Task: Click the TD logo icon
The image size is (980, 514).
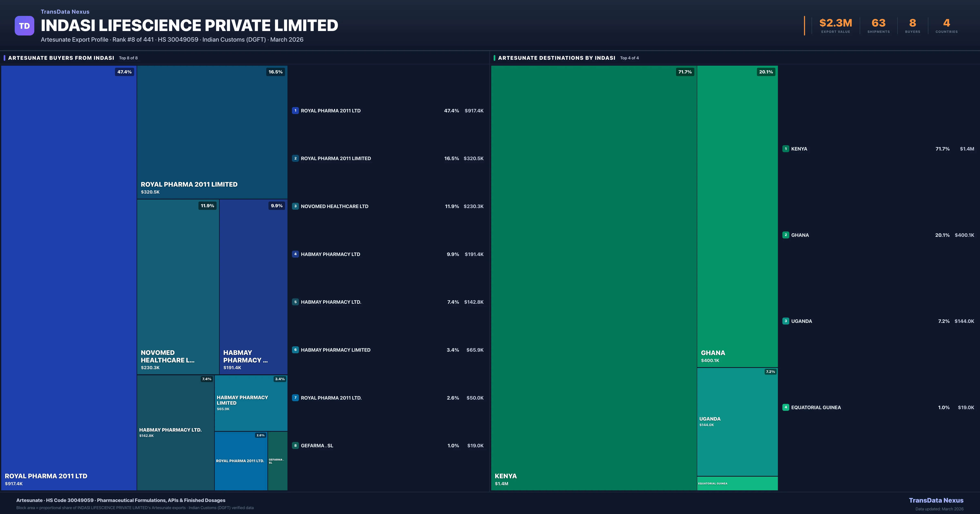Action: pos(24,25)
